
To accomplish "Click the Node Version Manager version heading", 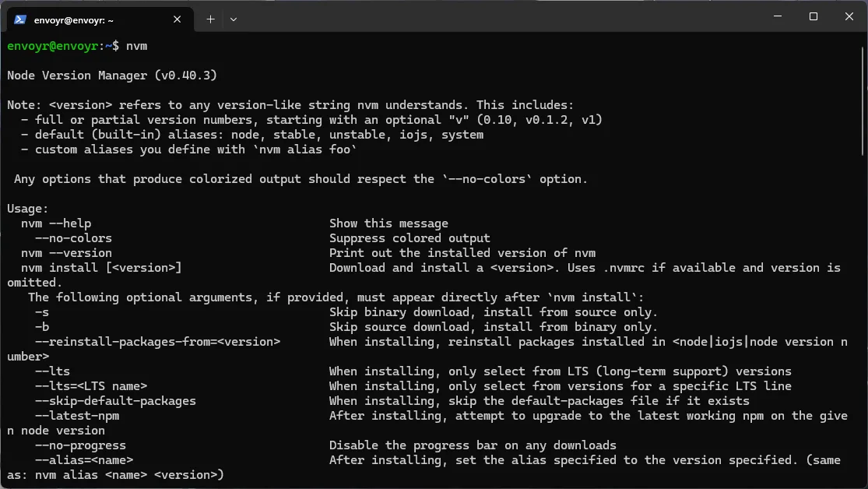I will point(111,75).
